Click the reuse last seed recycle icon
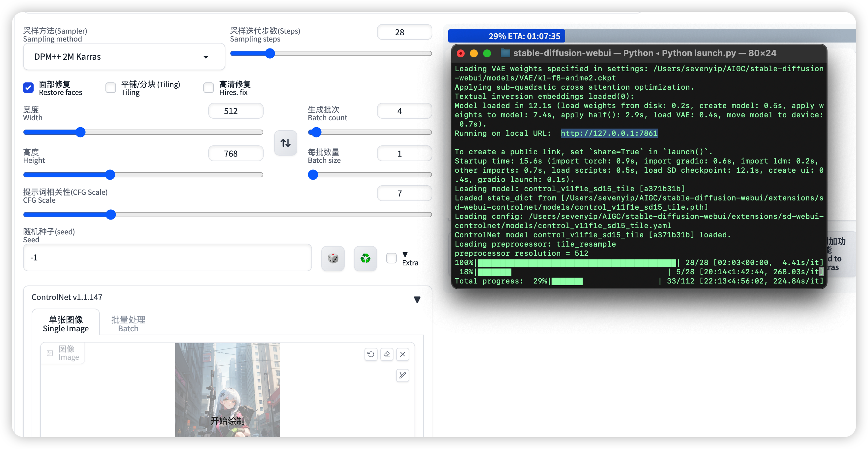868x449 pixels. point(365,258)
